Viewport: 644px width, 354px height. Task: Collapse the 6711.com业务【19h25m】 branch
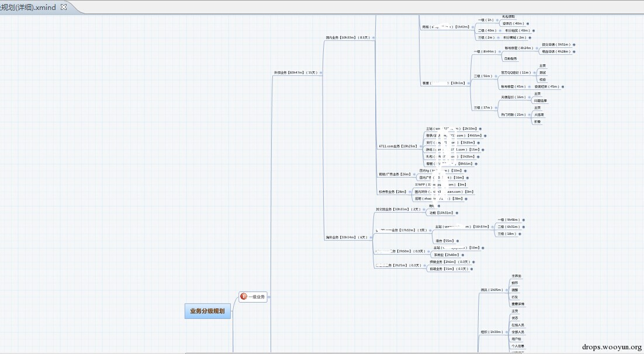(421, 146)
